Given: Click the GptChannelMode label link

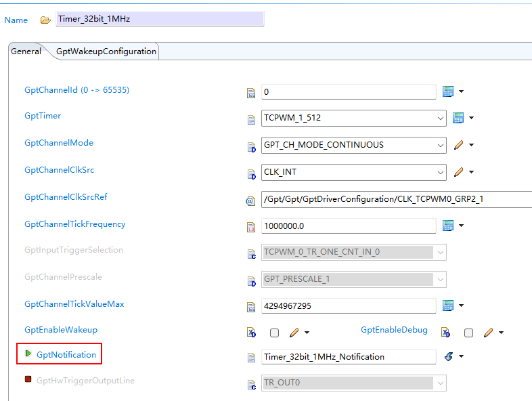Looking at the screenshot, I should pyautogui.click(x=59, y=143).
